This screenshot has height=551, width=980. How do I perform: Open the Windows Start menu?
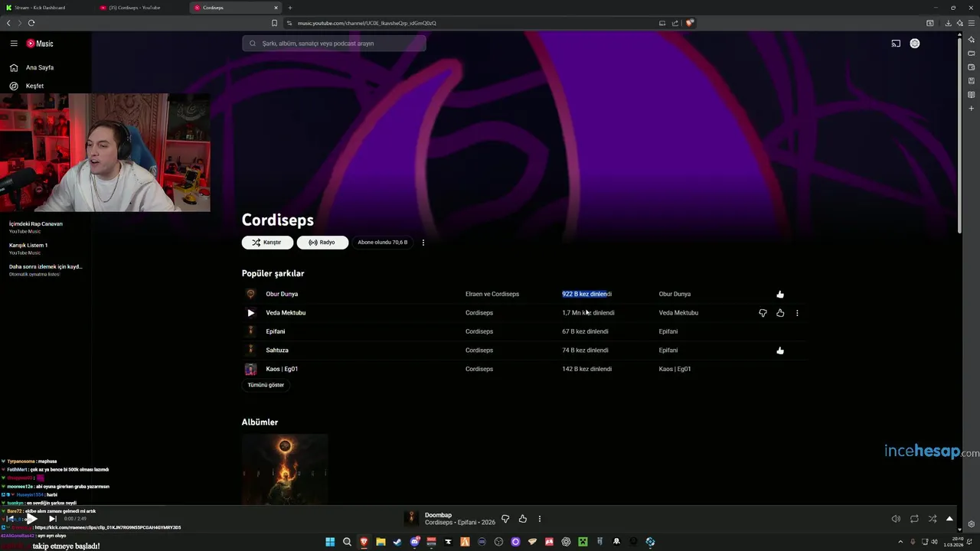330,542
